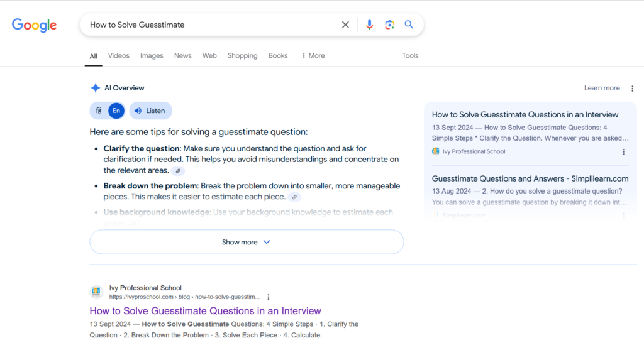Viewport: 644px width, 355px height.
Task: Open link icon after Clarify the question tip
Action: click(x=178, y=171)
